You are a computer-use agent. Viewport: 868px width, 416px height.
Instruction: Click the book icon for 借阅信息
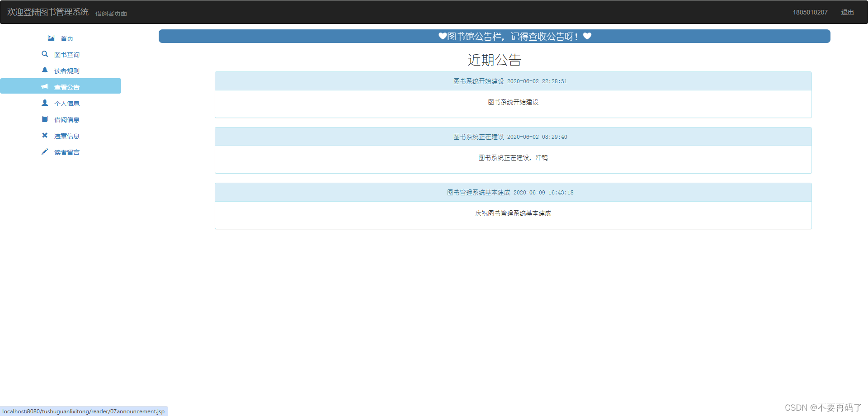click(45, 119)
